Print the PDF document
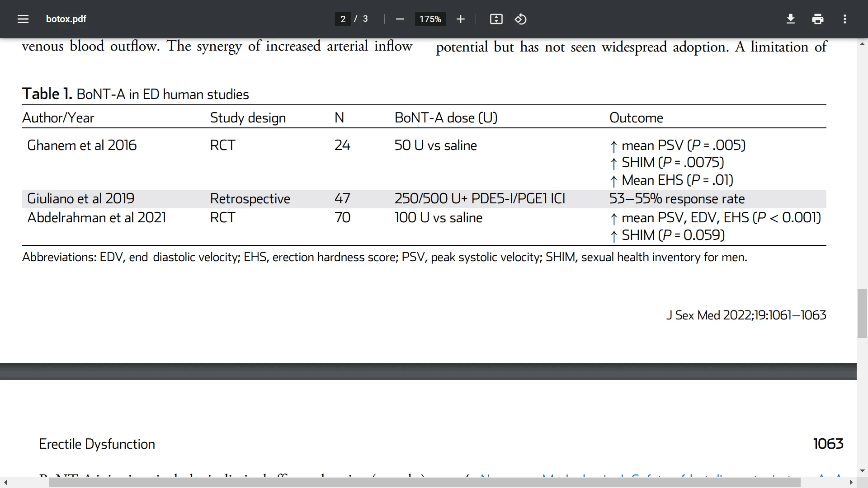The height and width of the screenshot is (488, 868). (817, 19)
